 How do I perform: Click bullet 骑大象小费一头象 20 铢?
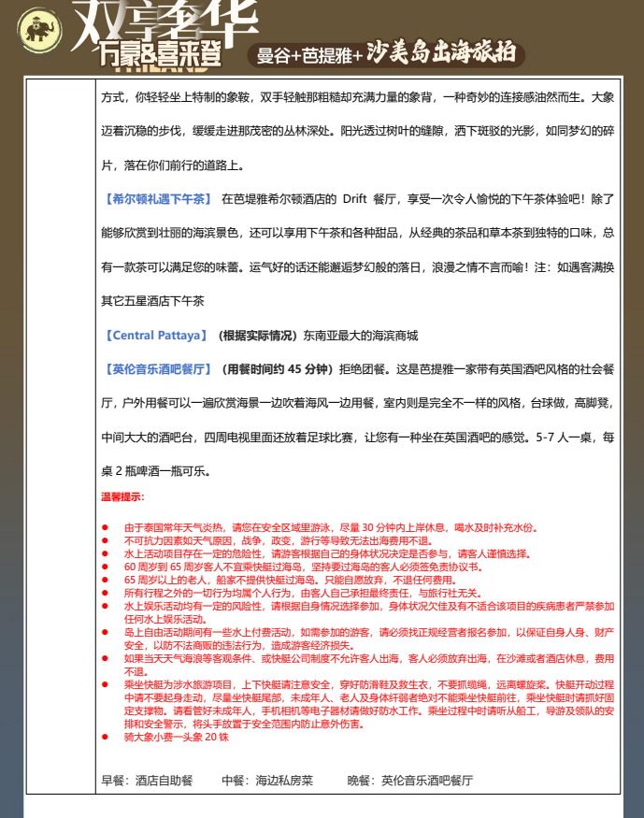(177, 737)
